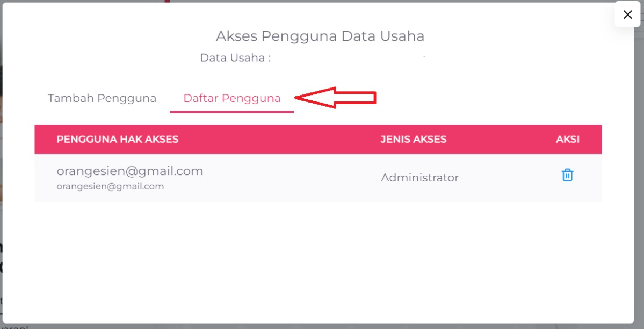The image size is (644, 329).
Task: Select the Daftar Pengguna tab
Action: coord(232,98)
